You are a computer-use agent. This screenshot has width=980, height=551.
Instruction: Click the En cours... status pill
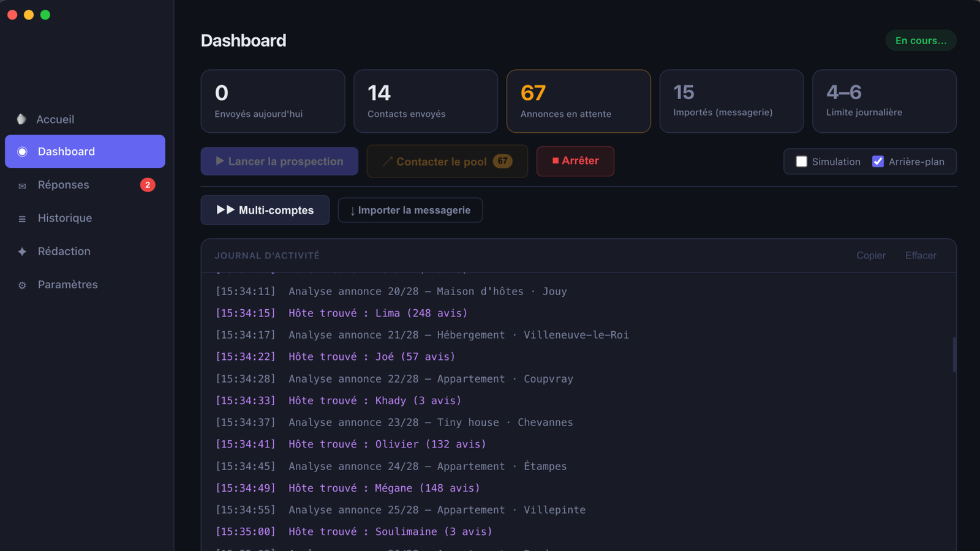pos(921,40)
